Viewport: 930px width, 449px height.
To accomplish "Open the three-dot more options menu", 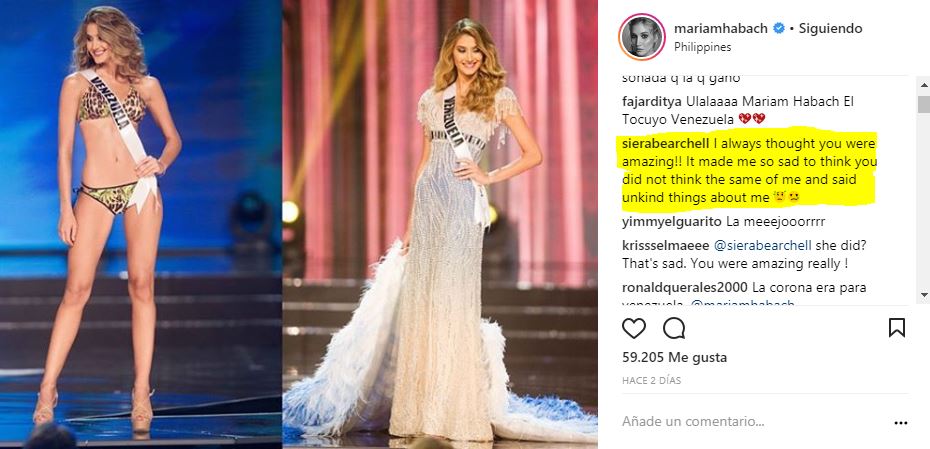I will (x=900, y=423).
